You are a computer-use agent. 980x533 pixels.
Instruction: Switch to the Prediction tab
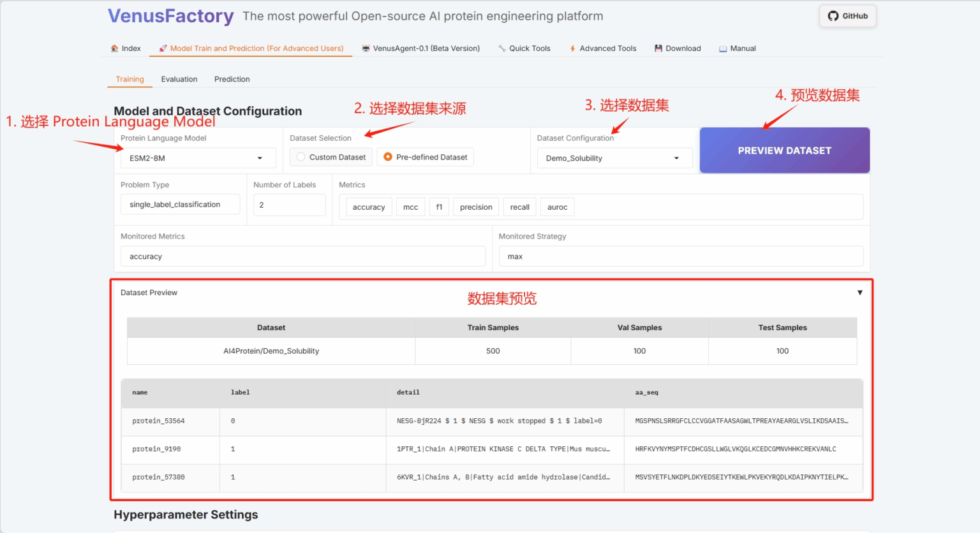[x=232, y=78]
